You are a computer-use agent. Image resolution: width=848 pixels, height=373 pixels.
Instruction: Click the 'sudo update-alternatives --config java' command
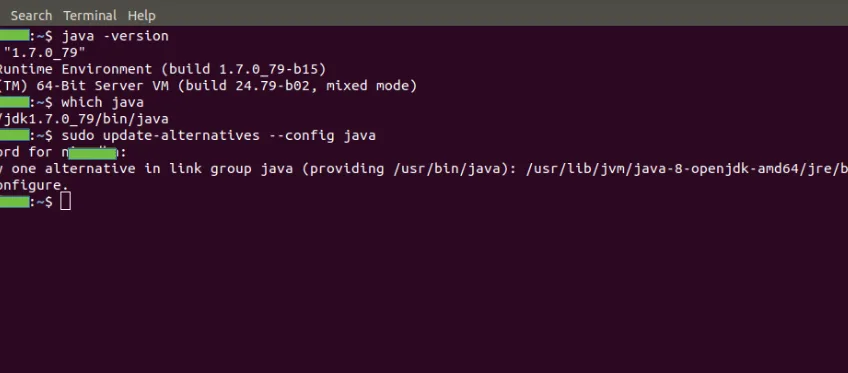click(218, 135)
